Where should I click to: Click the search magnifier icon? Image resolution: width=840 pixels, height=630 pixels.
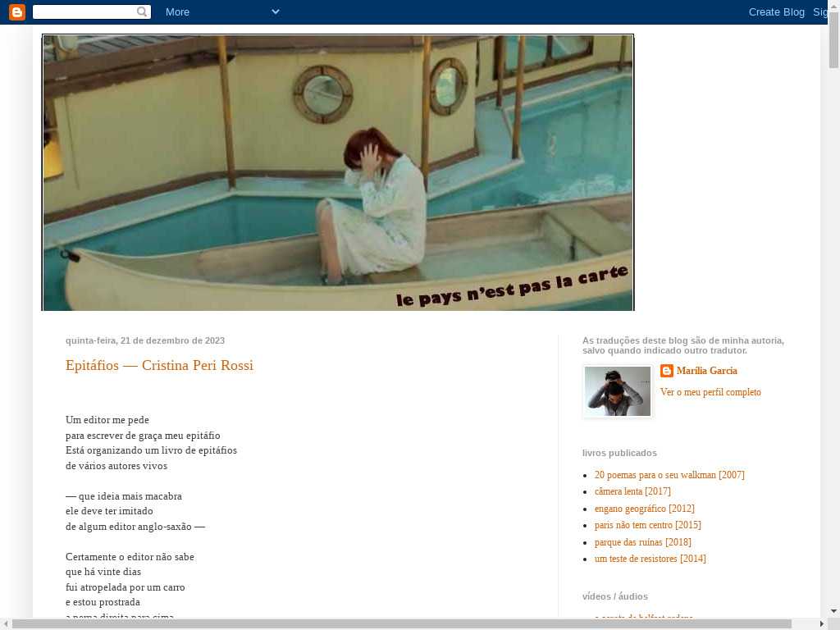click(142, 11)
